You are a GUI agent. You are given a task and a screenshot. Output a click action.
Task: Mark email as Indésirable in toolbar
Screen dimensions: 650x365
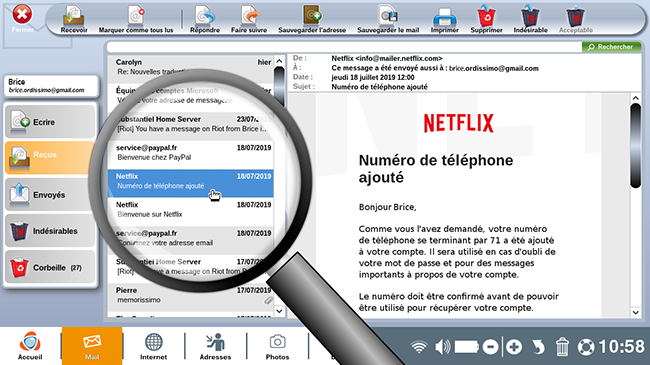[531, 19]
